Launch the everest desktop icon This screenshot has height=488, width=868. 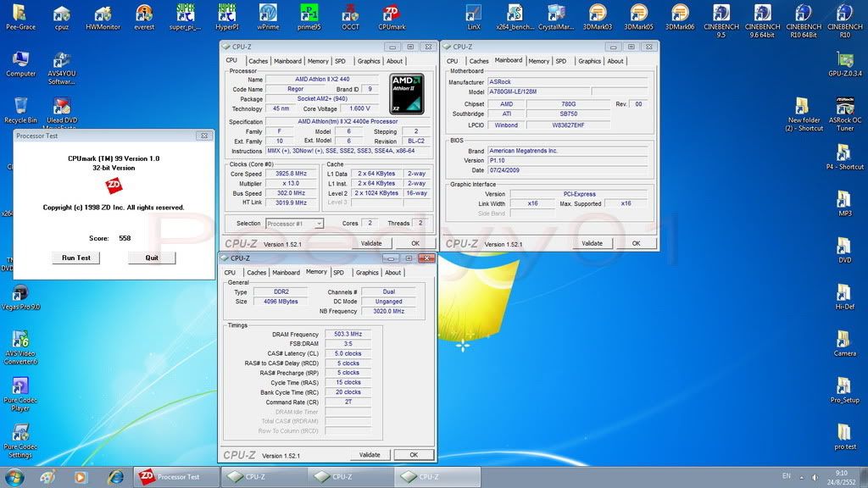click(144, 17)
